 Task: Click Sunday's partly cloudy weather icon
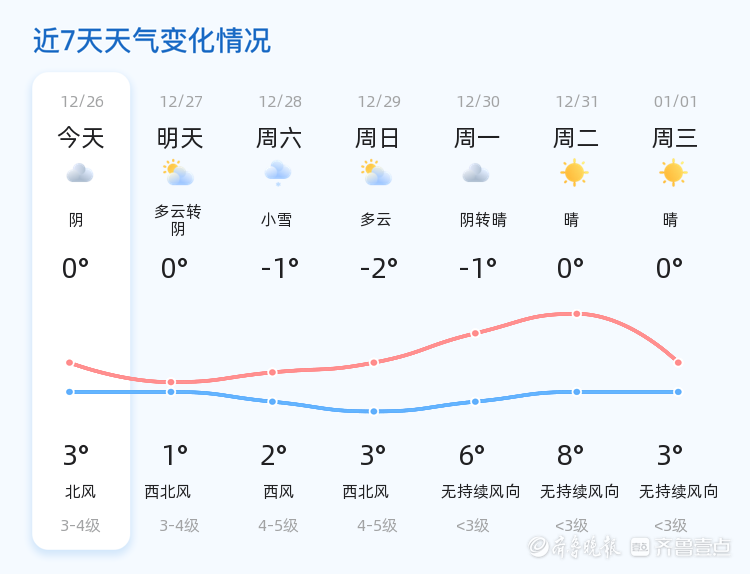pyautogui.click(x=377, y=173)
